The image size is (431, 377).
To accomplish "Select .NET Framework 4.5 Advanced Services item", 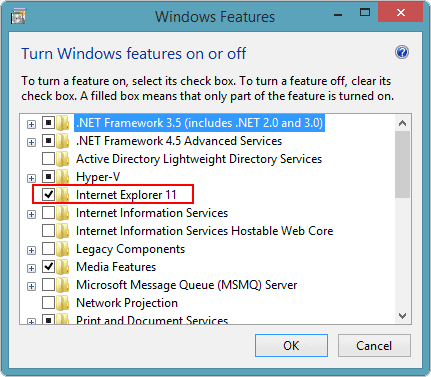I will [179, 141].
